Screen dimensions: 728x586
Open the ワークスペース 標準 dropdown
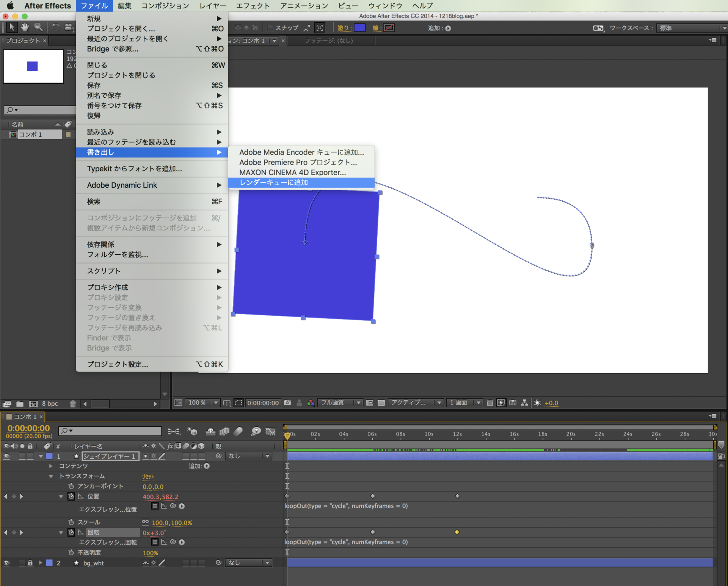(691, 28)
